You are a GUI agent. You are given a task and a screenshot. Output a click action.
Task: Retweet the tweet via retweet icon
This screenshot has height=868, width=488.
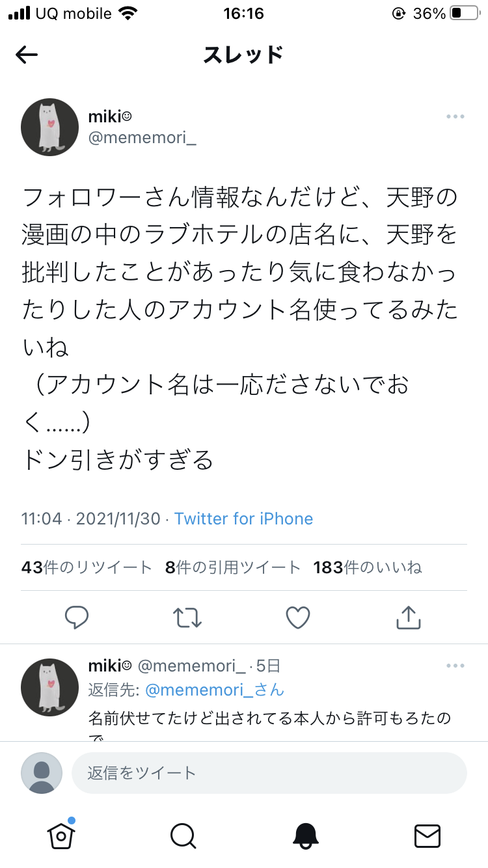tap(187, 617)
